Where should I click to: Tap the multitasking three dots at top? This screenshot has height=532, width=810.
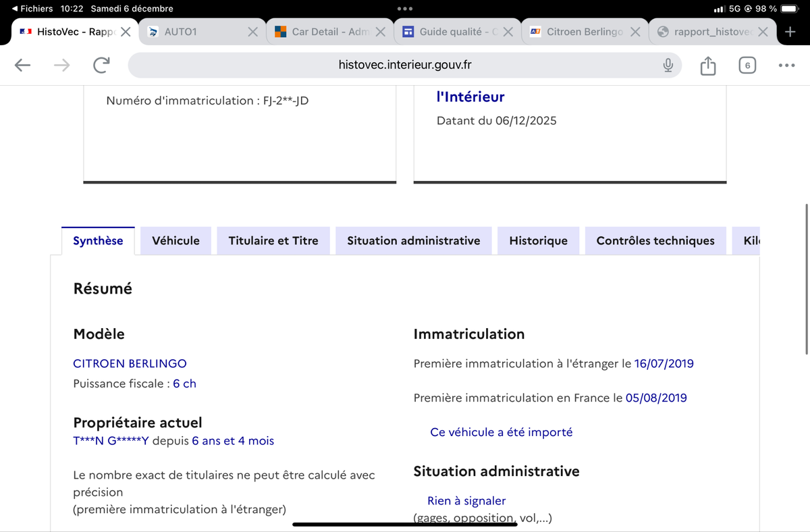[x=405, y=9]
